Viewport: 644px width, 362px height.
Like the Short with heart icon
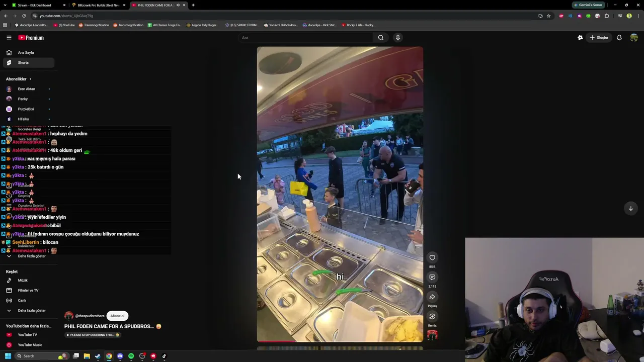pos(432,258)
